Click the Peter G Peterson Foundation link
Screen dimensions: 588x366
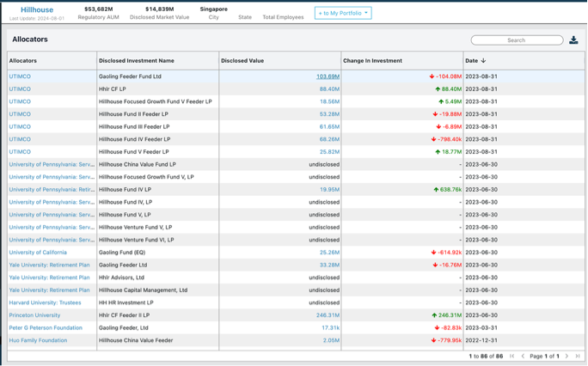[46, 327]
